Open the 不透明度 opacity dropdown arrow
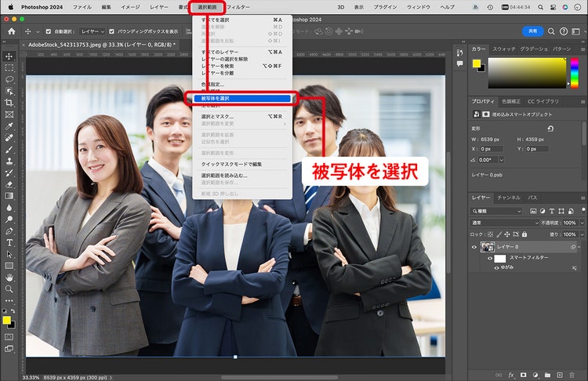This screenshot has width=588, height=381. click(582, 223)
